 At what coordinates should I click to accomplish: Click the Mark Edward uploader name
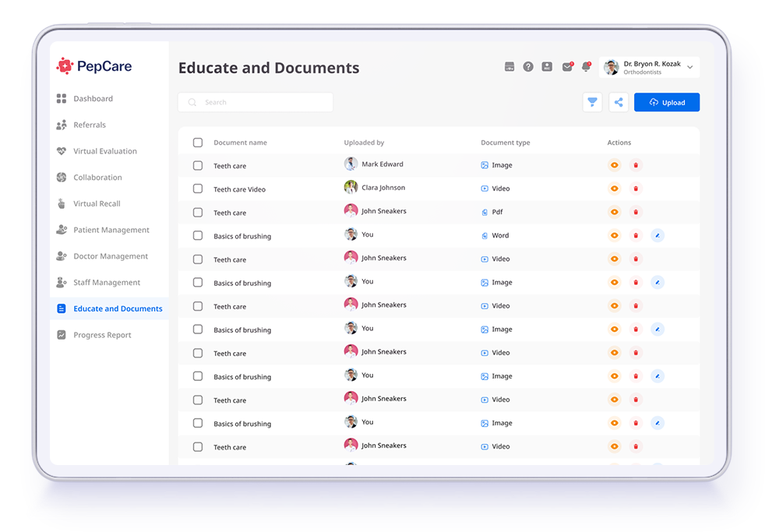[x=382, y=164]
